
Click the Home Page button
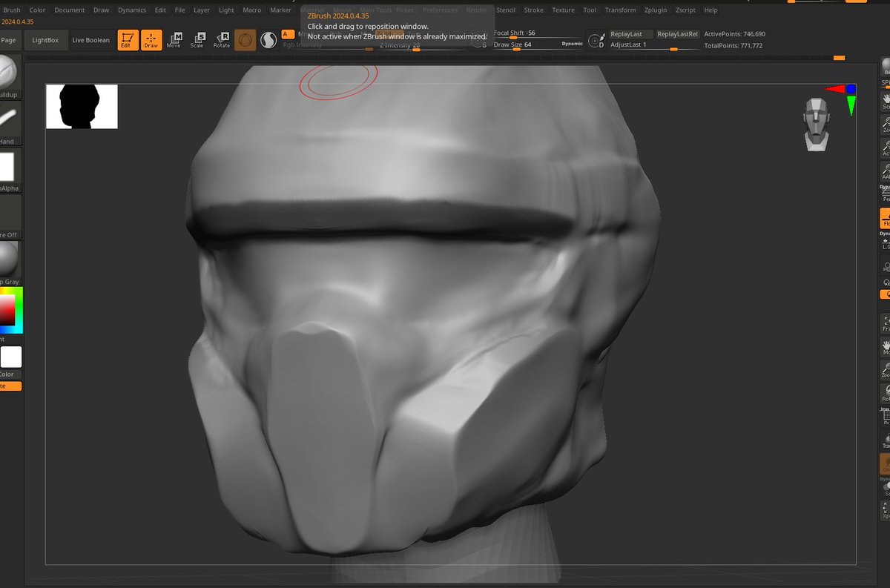pyautogui.click(x=9, y=40)
